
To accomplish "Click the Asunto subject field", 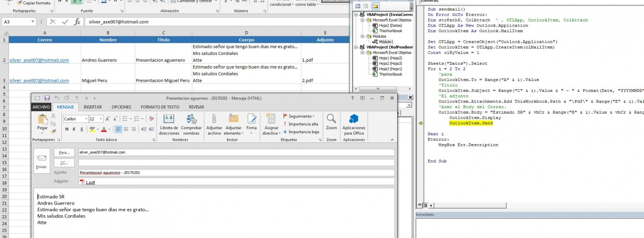I will coord(236,173).
